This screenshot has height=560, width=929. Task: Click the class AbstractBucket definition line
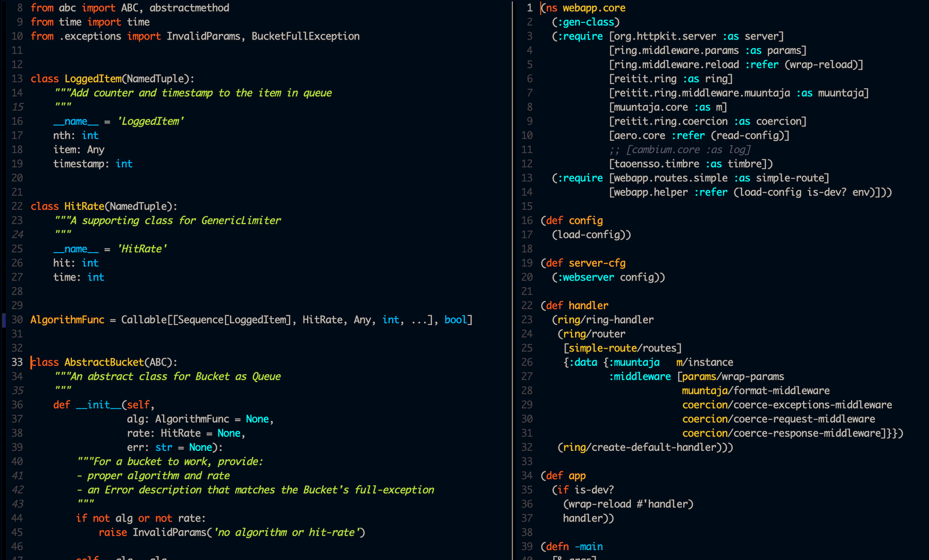104,362
